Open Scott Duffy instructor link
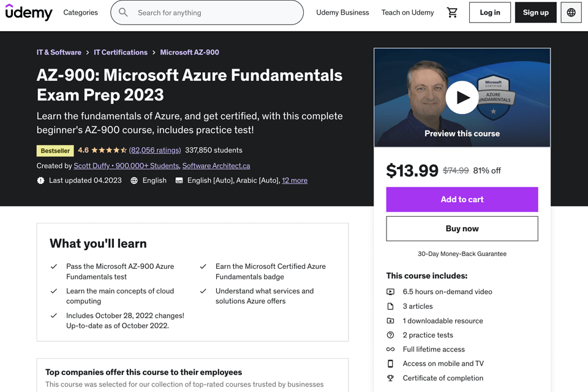Image resolution: width=588 pixels, height=392 pixels. (x=126, y=166)
